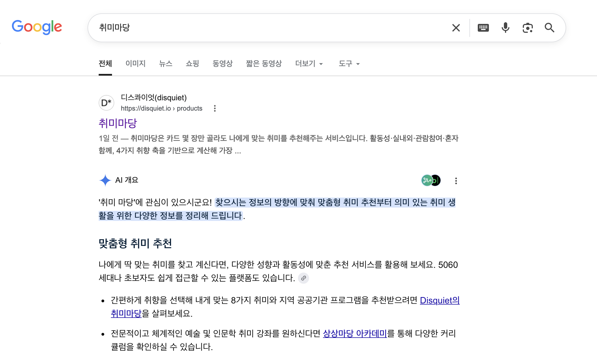Start voice search with the microphone icon
Viewport: 597px width, 364px height.
point(505,28)
